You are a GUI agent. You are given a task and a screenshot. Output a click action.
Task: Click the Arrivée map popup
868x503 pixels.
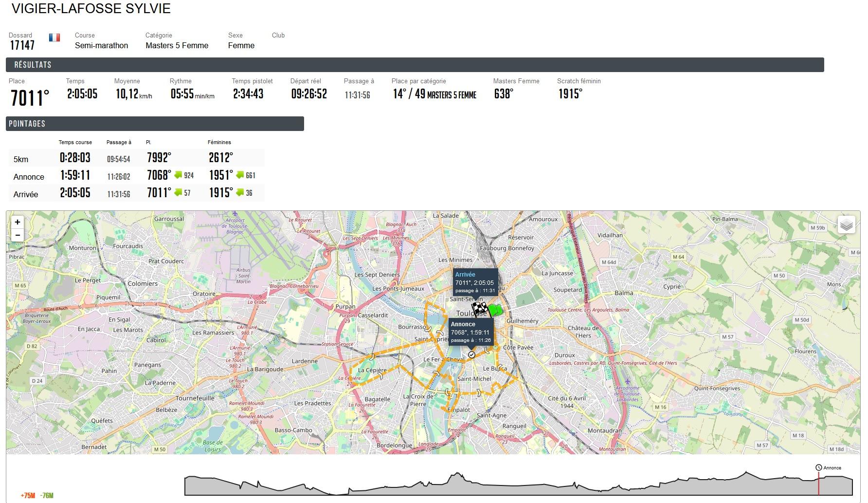(x=475, y=282)
